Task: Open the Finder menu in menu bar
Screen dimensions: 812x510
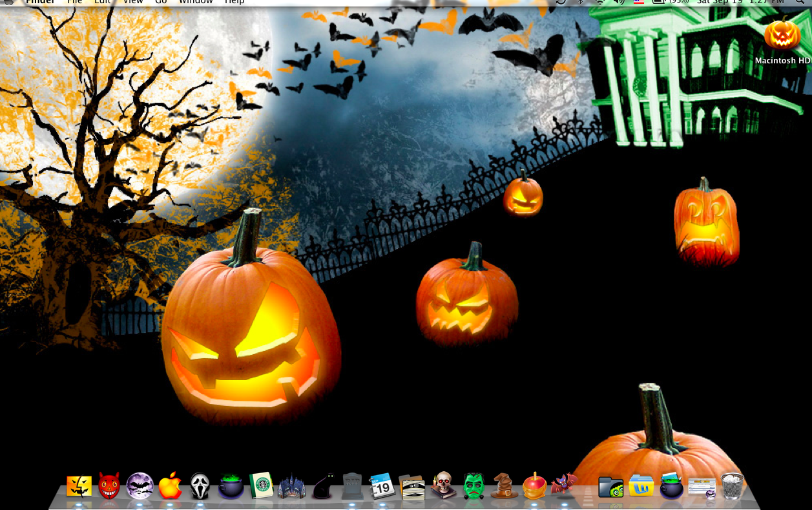Action: click(40, 2)
